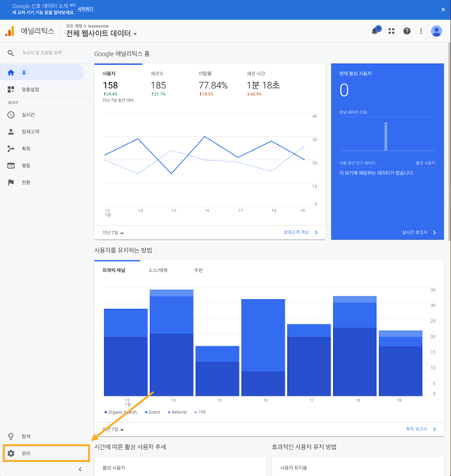Viewport: 451px width, 476px height.
Task: Open the 전체 웹사이트 데이터 view selector
Action: tap(101, 34)
